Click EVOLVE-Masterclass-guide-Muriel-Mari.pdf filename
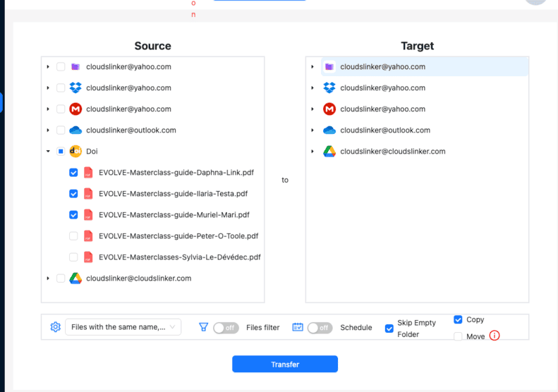558x392 pixels. click(x=174, y=214)
